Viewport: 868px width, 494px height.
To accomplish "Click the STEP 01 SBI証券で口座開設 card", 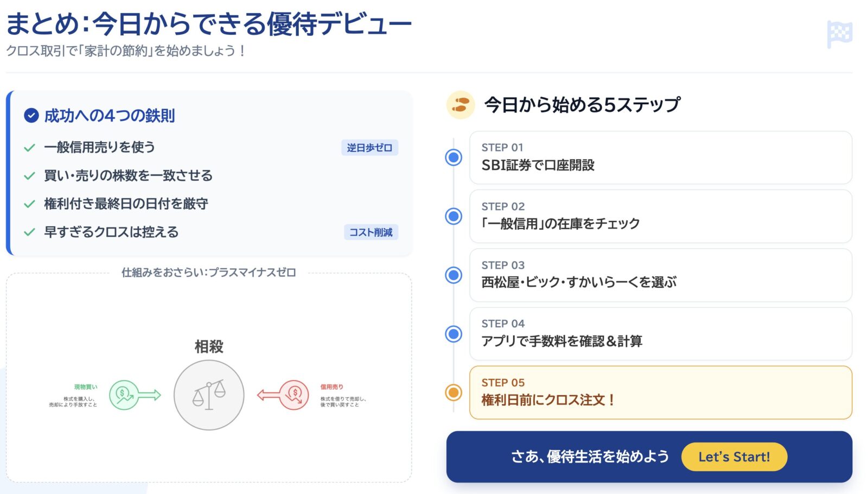I will tap(660, 157).
